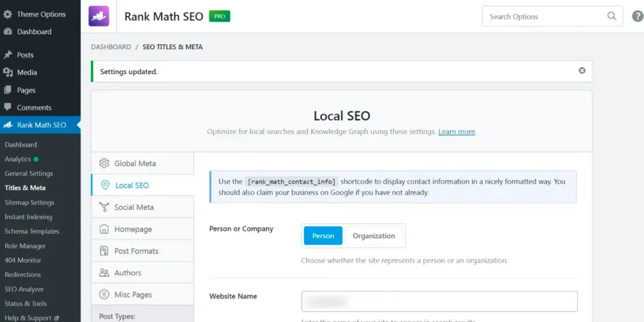This screenshot has width=644, height=322.
Task: Click the Rank Math SEO sidebar icon
Action: pos(7,125)
